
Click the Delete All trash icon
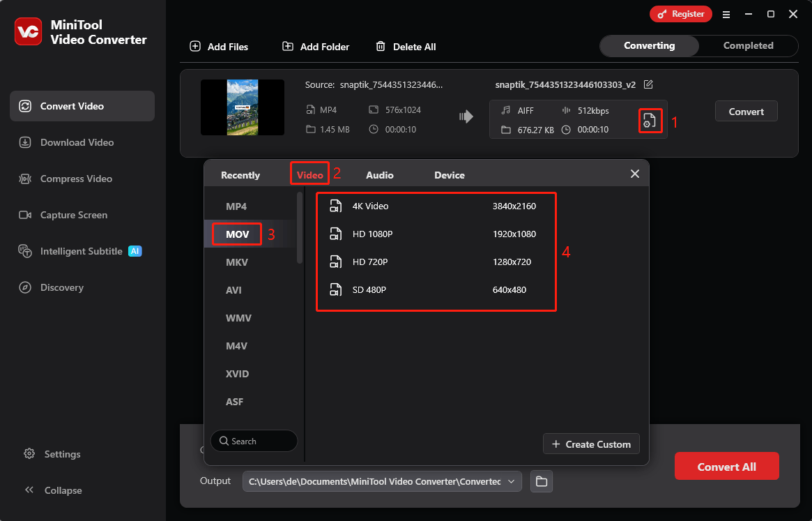coord(381,47)
